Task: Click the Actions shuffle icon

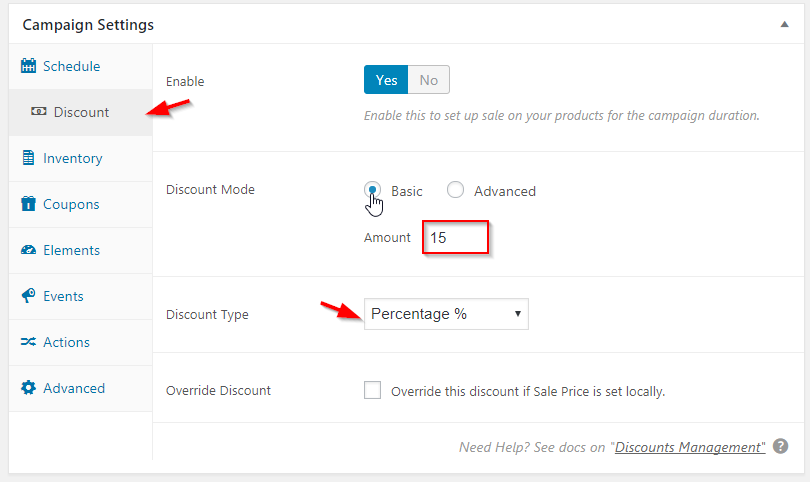Action: [28, 341]
